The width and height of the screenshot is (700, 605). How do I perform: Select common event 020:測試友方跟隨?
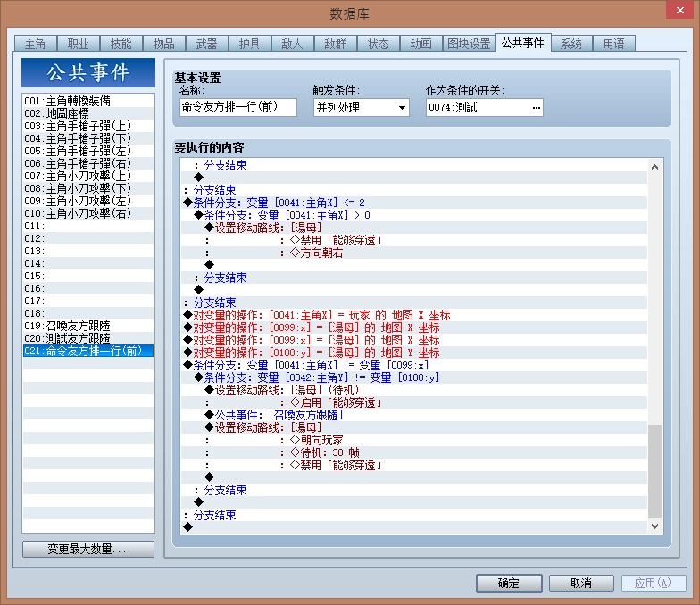point(87,338)
